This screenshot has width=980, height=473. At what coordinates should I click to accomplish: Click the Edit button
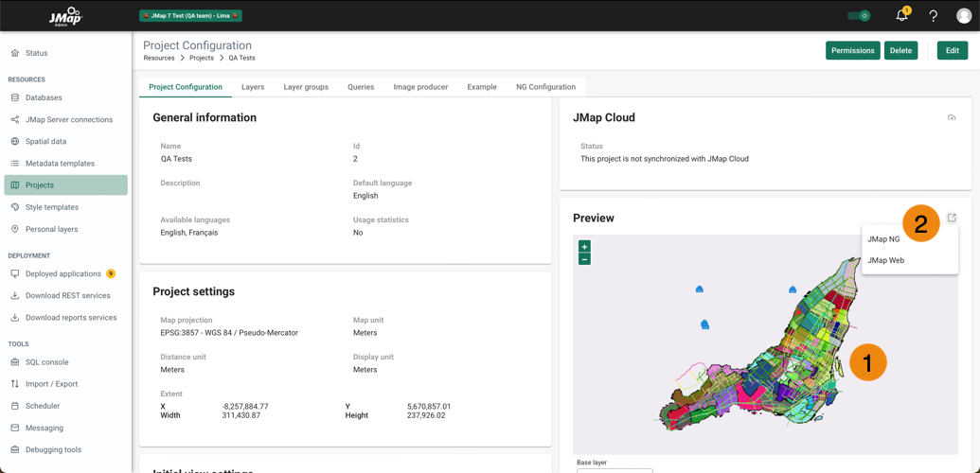coord(952,50)
